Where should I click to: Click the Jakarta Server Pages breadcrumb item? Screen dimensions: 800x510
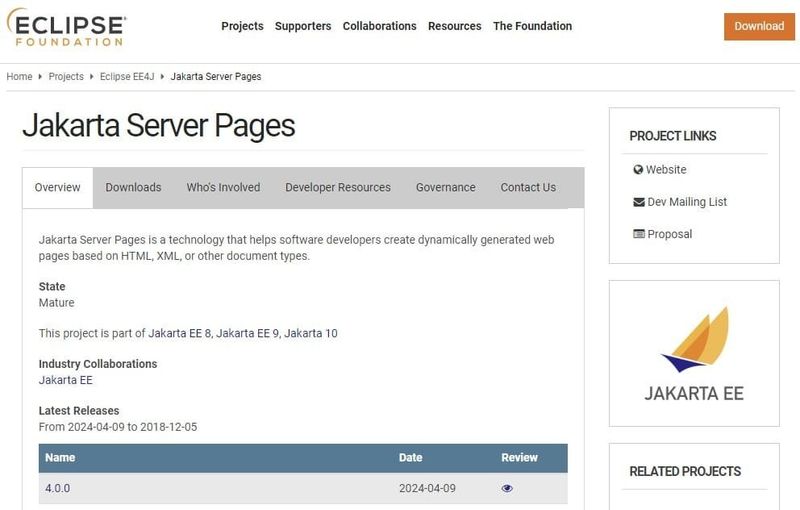pos(216,76)
